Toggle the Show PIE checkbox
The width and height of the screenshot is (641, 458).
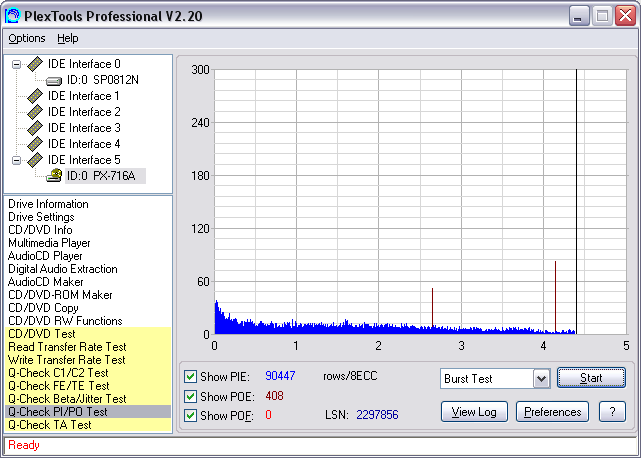[190, 376]
